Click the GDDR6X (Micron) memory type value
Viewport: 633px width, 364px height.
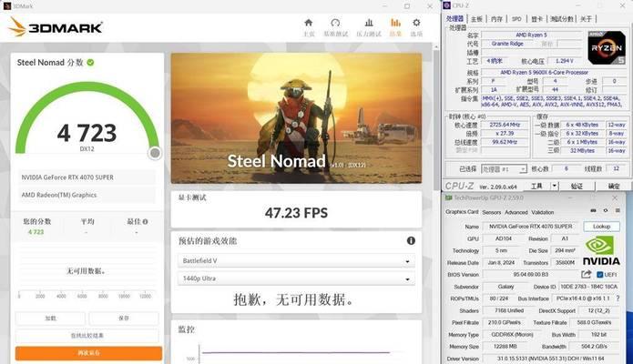(x=512, y=335)
